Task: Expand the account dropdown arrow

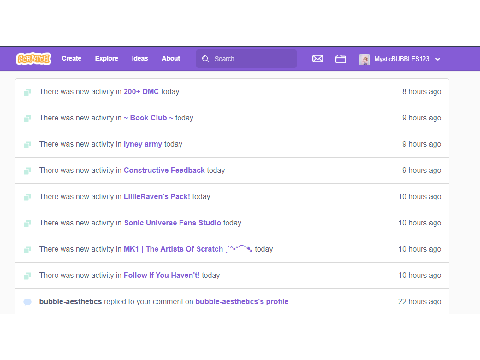Action: pos(438,59)
